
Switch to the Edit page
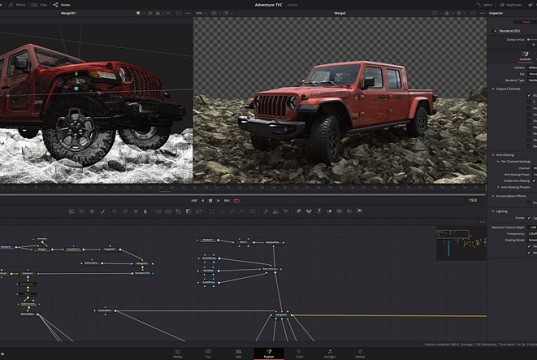pyautogui.click(x=238, y=354)
